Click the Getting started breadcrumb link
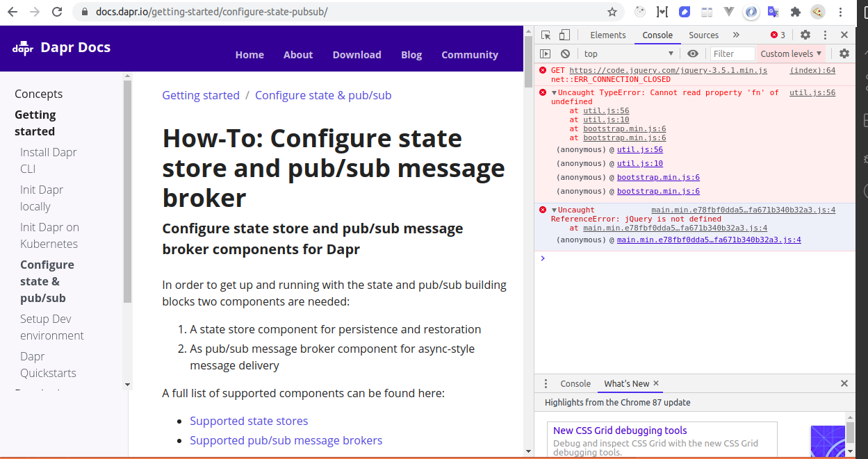The image size is (868, 459). coord(201,95)
